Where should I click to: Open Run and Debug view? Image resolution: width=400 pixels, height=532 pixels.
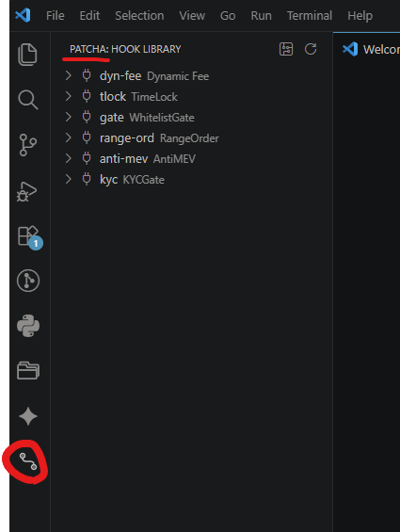click(26, 191)
